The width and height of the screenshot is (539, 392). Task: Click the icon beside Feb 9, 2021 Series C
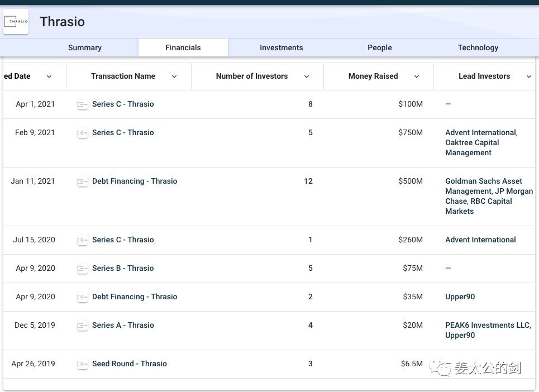(83, 133)
